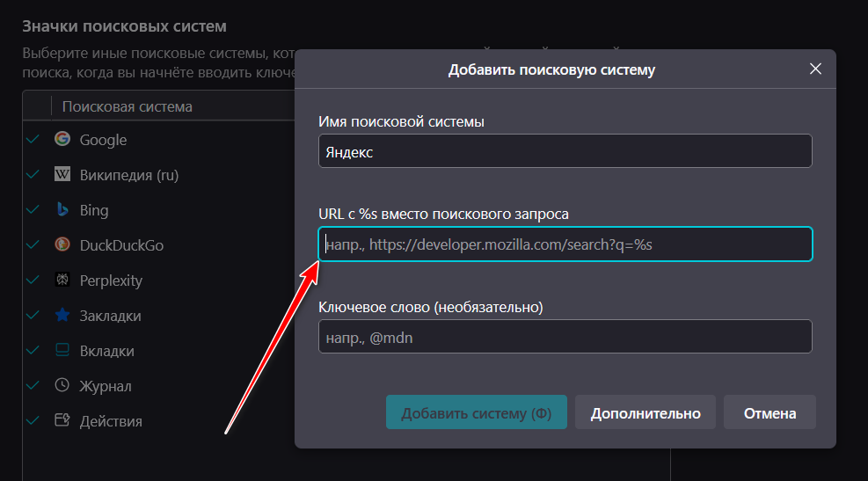Disable the Журнал checkmark
Screen dimensions: 868x481
pos(33,385)
